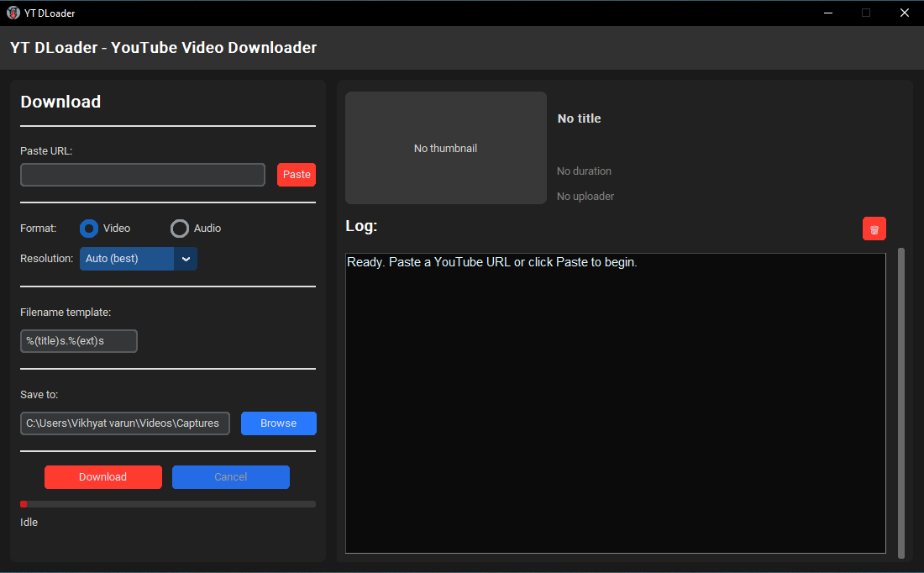Cancel the current download
Viewport: 924px width, 573px height.
pyautogui.click(x=230, y=476)
